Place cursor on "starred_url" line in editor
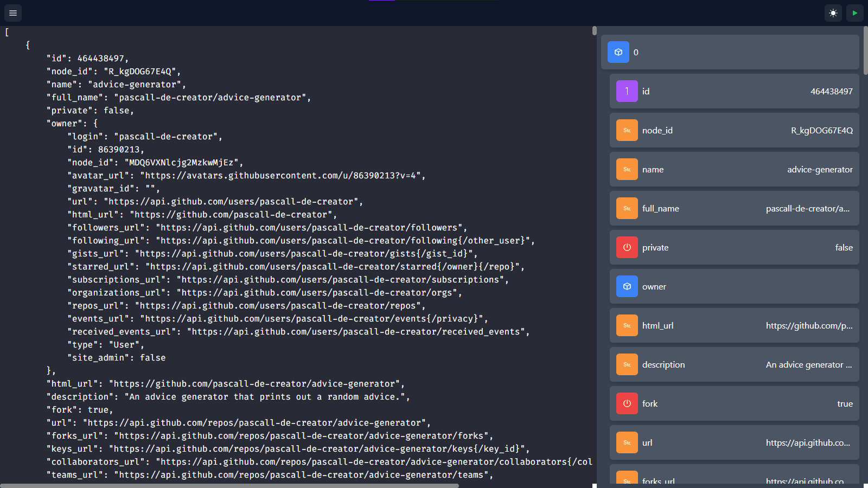 pyautogui.click(x=296, y=266)
